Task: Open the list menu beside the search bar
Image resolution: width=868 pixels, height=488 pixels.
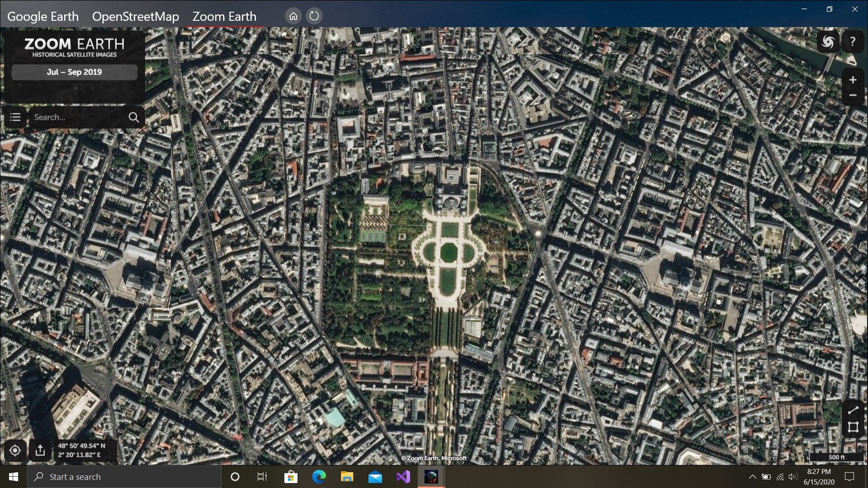Action: coord(15,117)
